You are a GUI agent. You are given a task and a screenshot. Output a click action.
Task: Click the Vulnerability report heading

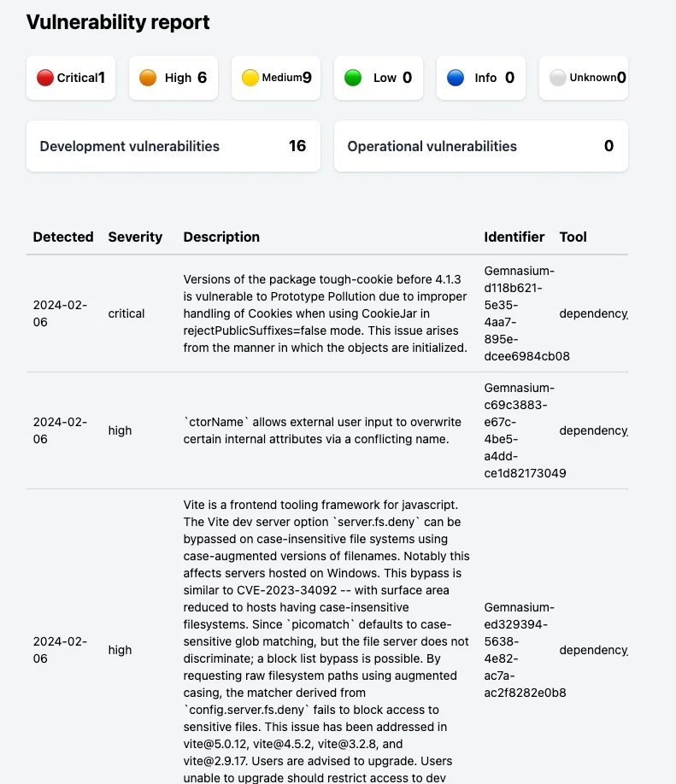pos(118,22)
